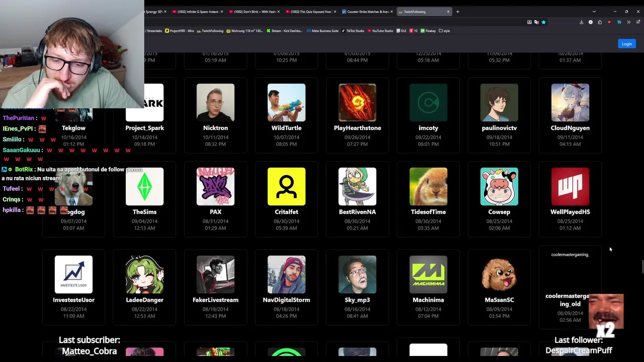
Task: Click the Tekglow channel name
Action: (x=73, y=128)
